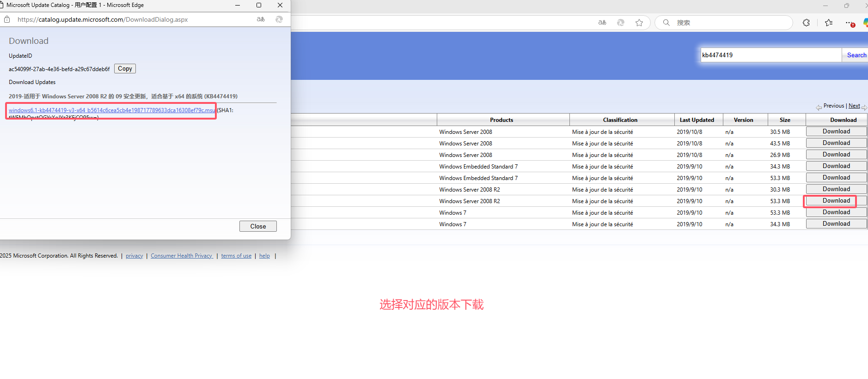Click the Download heading in the dialog
This screenshot has width=868, height=379.
point(29,41)
